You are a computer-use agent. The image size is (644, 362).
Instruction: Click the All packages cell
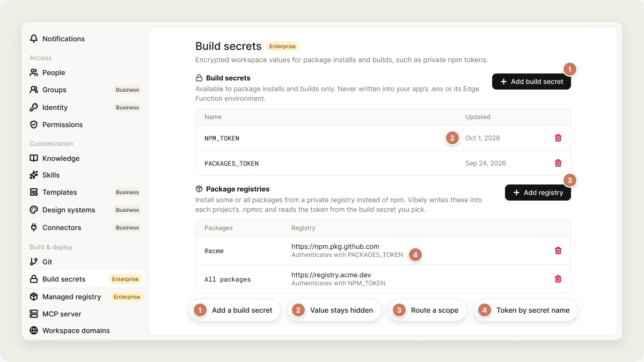pos(228,279)
